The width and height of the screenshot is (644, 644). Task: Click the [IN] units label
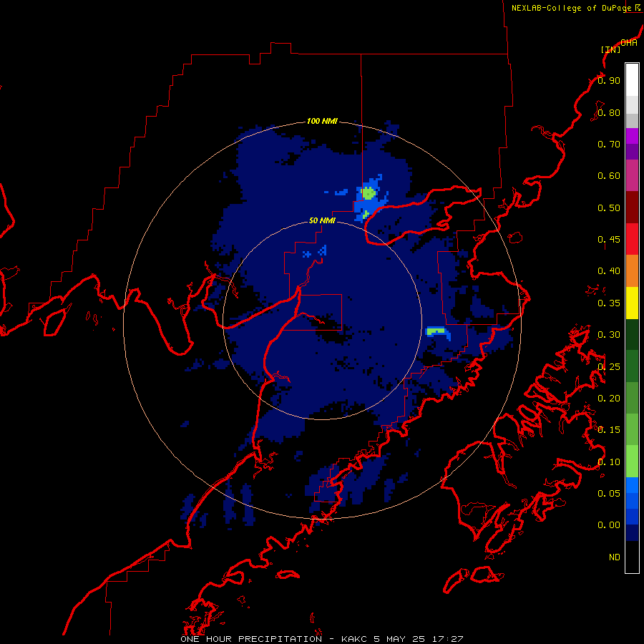pyautogui.click(x=611, y=49)
